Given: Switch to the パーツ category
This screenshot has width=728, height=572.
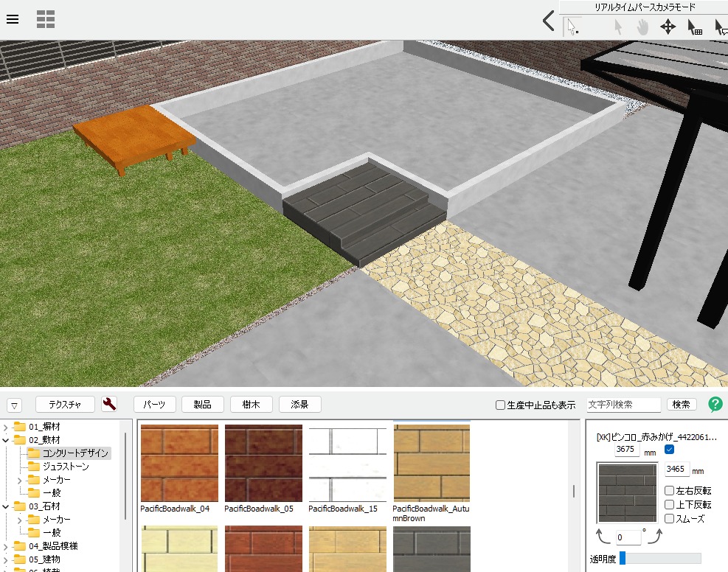Looking at the screenshot, I should click(x=154, y=404).
